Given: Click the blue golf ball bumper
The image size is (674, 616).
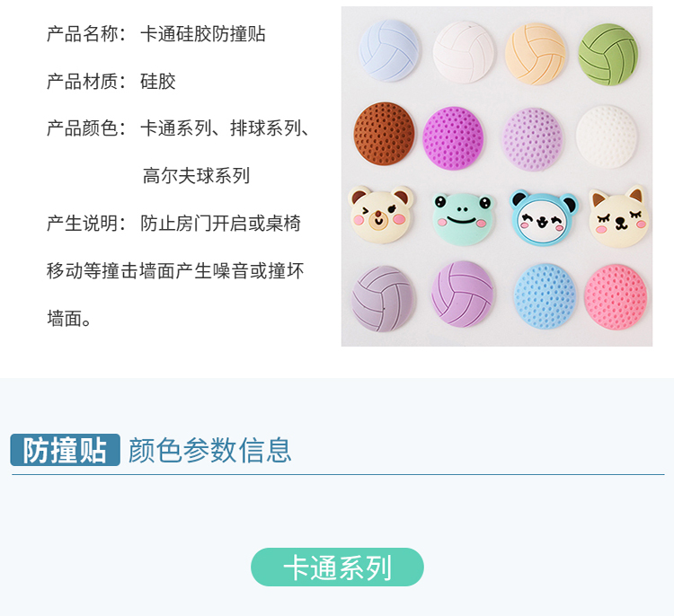Looking at the screenshot, I should (545, 296).
